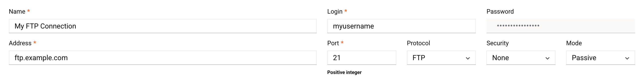Viewport: 644px width, 84px height.
Task: Focus the Address field with ftp.example.com
Action: click(x=162, y=57)
